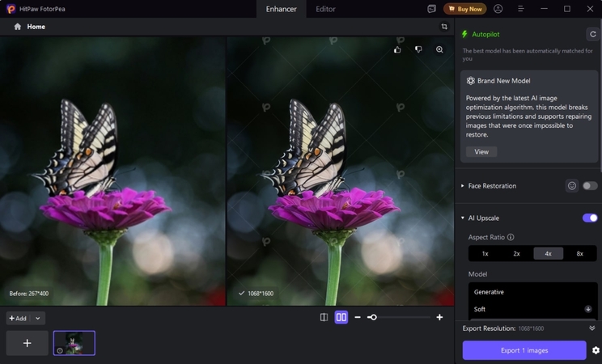The image size is (602, 364).
Task: Click the Brand New Model icon
Action: [470, 81]
